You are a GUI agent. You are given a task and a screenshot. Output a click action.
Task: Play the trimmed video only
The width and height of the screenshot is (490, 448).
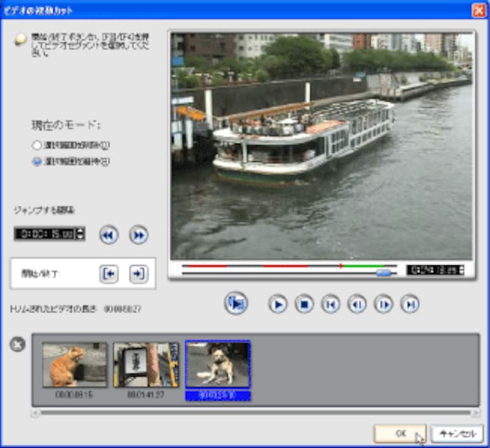[x=236, y=303]
